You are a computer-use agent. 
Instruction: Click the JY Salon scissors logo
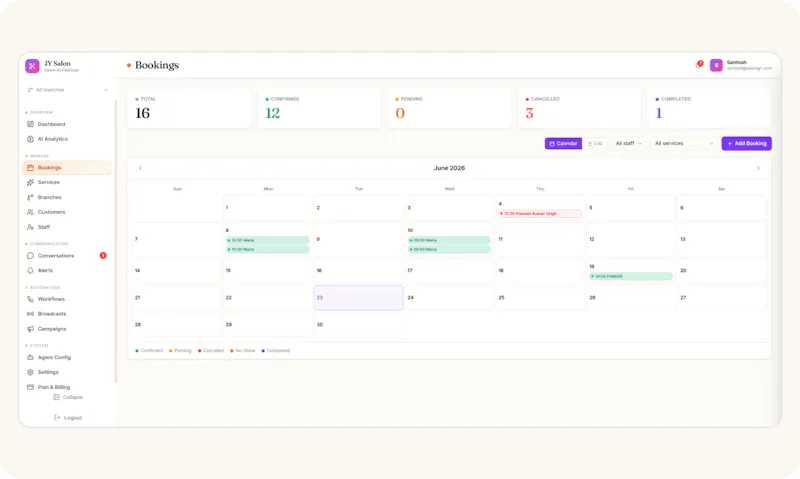[x=32, y=66]
